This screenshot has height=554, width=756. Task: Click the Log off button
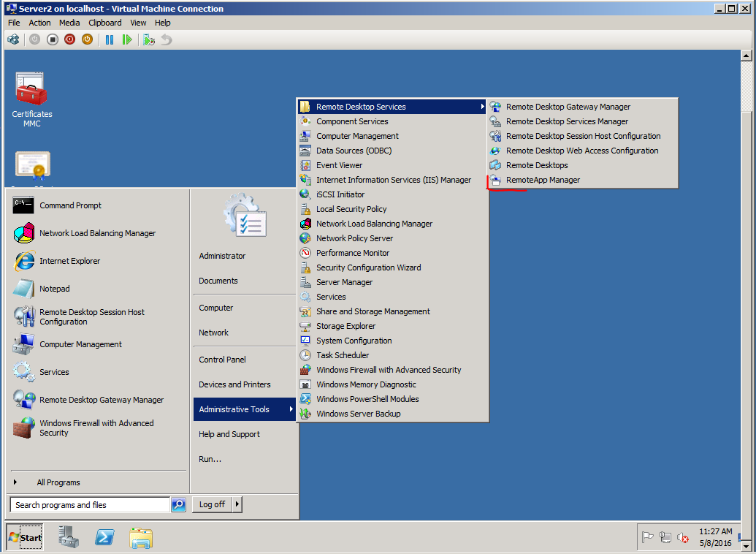coord(212,504)
